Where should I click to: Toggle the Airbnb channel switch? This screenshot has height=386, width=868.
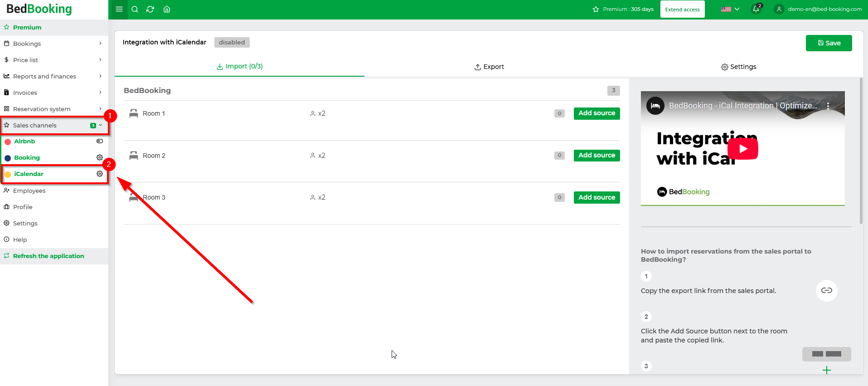[x=100, y=141]
